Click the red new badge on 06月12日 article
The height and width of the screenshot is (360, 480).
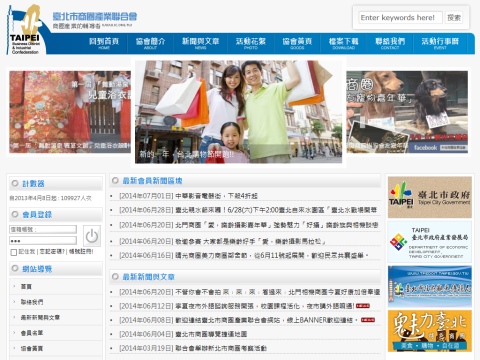(363, 306)
